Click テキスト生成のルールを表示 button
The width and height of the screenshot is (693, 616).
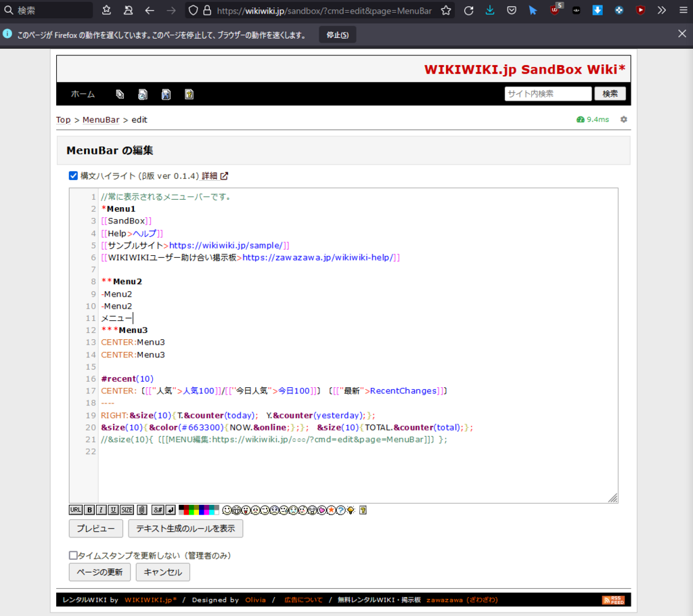click(x=185, y=529)
